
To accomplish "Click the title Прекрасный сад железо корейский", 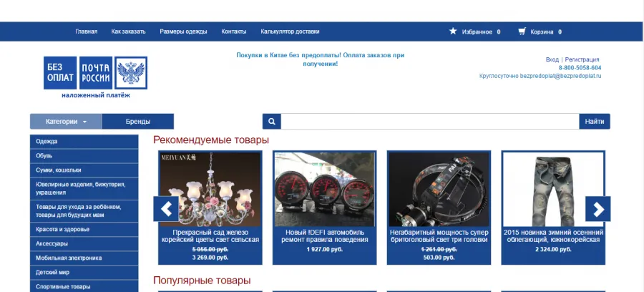I will [210, 236].
